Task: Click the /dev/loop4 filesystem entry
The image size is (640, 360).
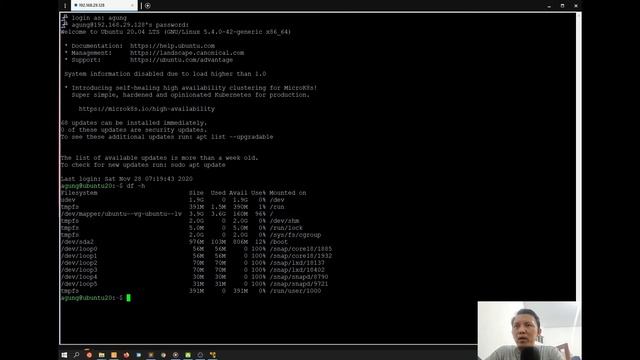Action: tap(79, 277)
